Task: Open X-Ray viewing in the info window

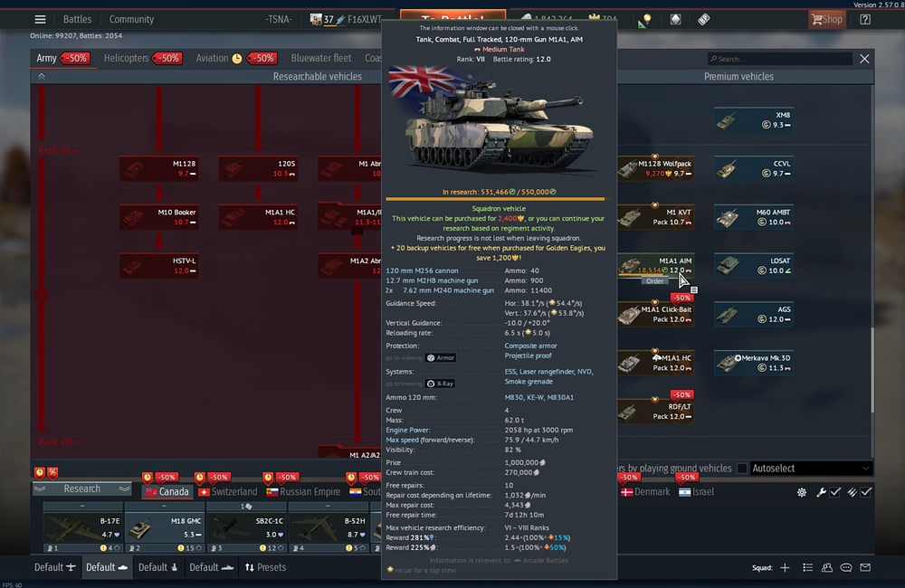Action: (441, 384)
